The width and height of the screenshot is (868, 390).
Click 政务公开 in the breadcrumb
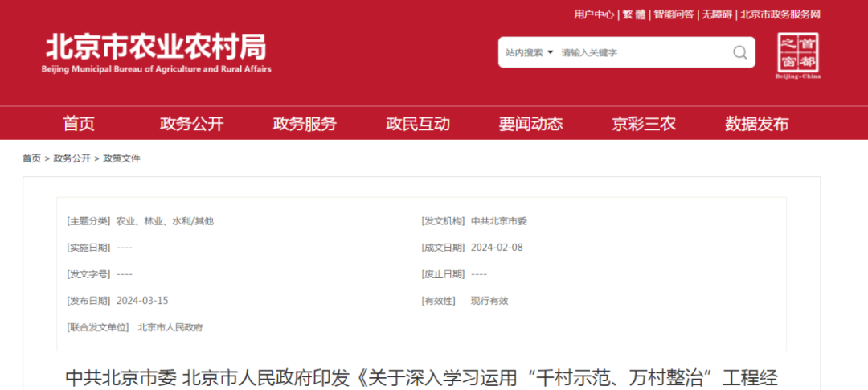[72, 158]
